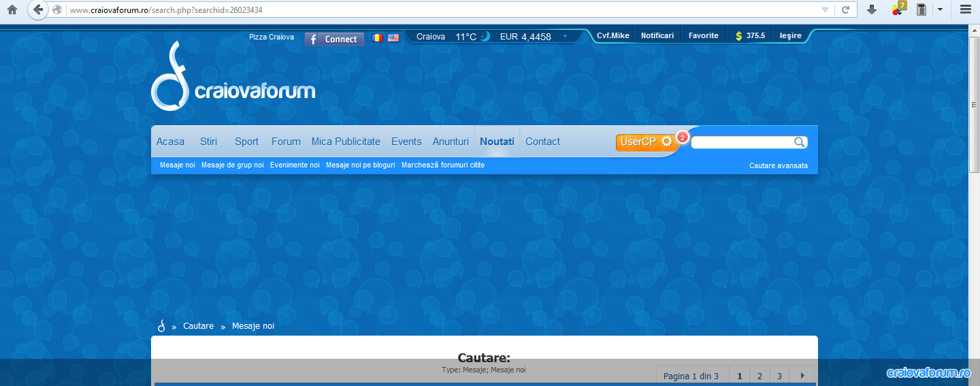Open Mesaje de grup noi link
The image size is (980, 386).
pyautogui.click(x=232, y=165)
